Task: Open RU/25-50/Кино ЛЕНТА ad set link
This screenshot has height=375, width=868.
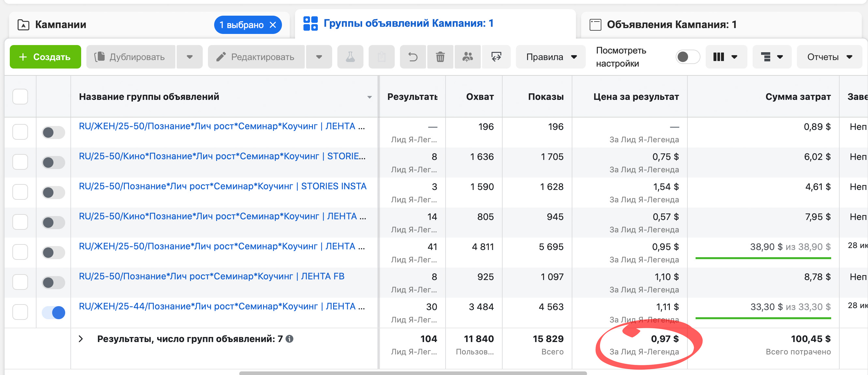Action: click(222, 216)
